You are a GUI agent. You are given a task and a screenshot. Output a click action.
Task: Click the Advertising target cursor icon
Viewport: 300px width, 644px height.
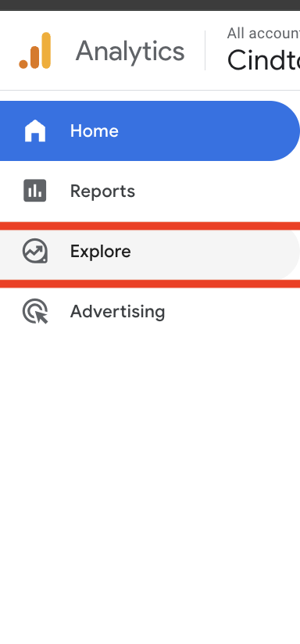pos(35,311)
